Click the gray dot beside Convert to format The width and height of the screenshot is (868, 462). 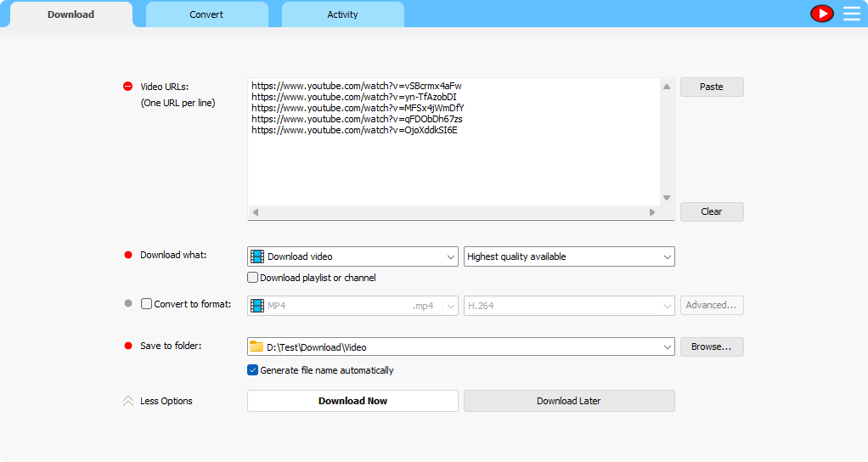(128, 303)
